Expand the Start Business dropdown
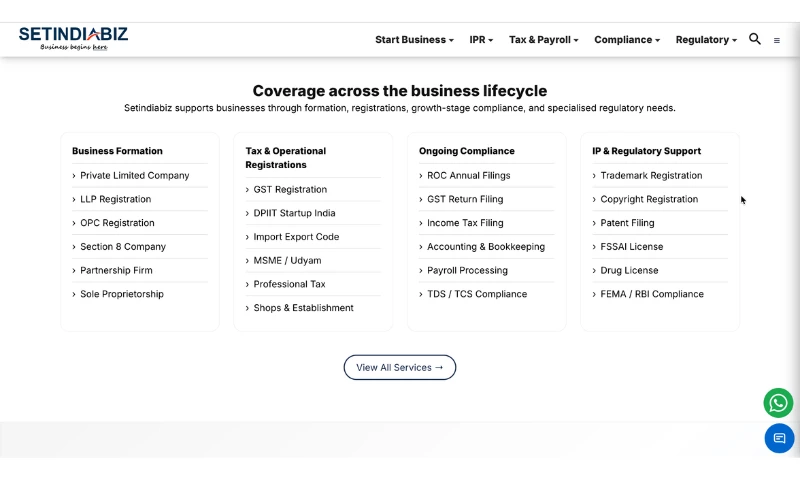Viewport: 800px width, 480px height. 414,40
